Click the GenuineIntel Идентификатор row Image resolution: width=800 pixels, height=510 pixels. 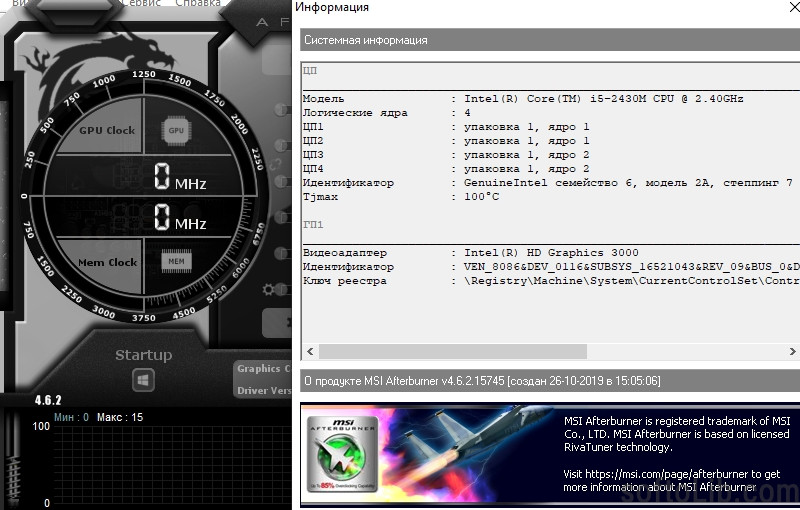click(548, 183)
